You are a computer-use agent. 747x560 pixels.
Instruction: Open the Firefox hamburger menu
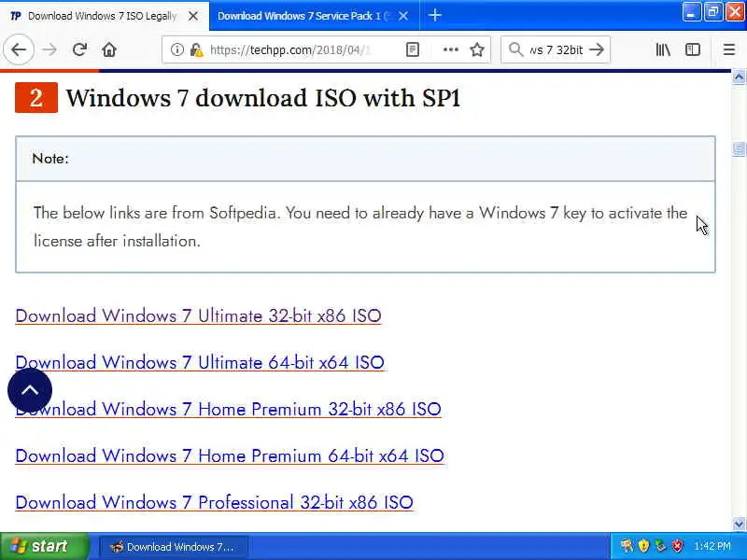pyautogui.click(x=729, y=49)
